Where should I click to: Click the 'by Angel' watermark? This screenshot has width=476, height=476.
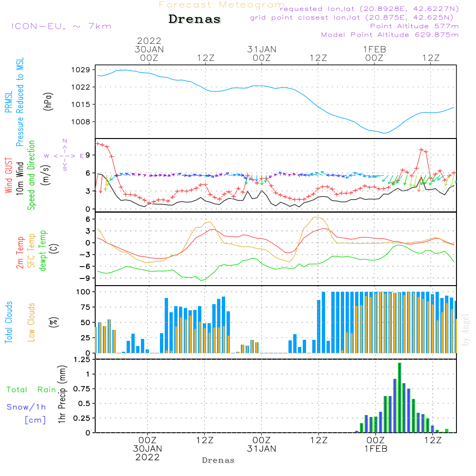click(x=466, y=330)
